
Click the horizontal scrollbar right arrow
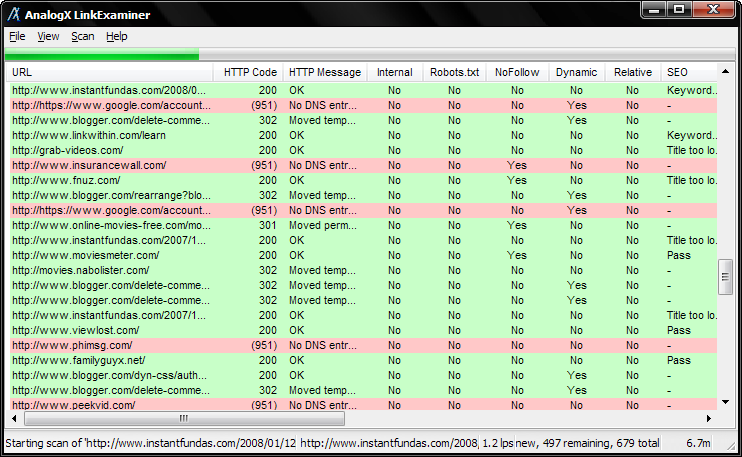click(709, 419)
